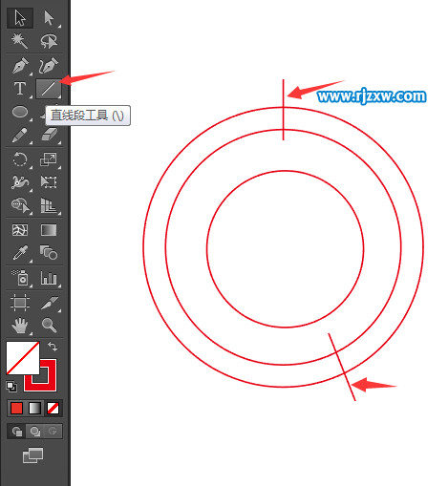Select the Direct Selection tool
Image resolution: width=448 pixels, height=486 pixels.
[x=49, y=18]
